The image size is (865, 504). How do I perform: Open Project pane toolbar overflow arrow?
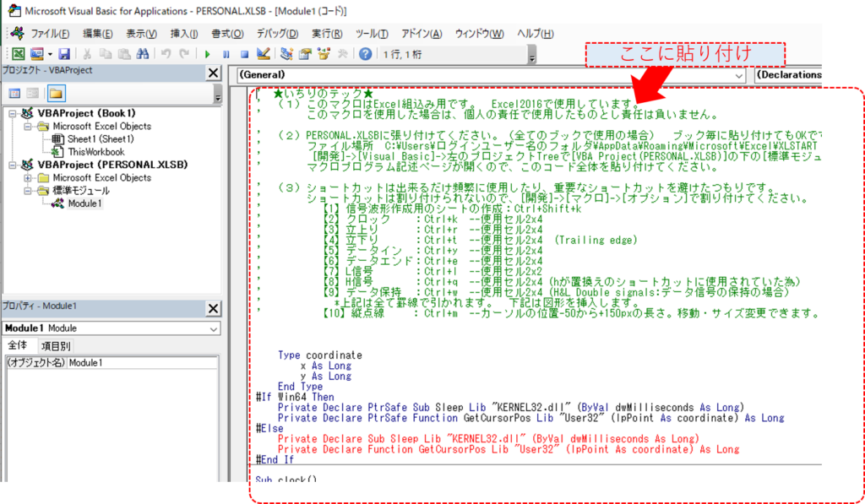(218, 94)
